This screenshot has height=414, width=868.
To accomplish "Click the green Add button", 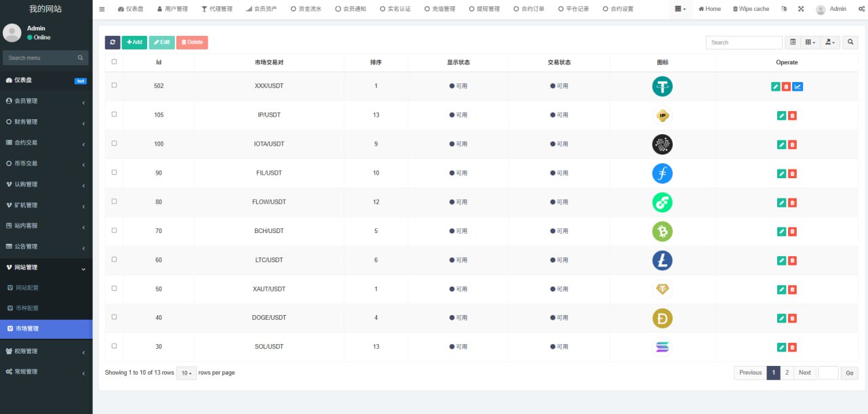I will (134, 42).
